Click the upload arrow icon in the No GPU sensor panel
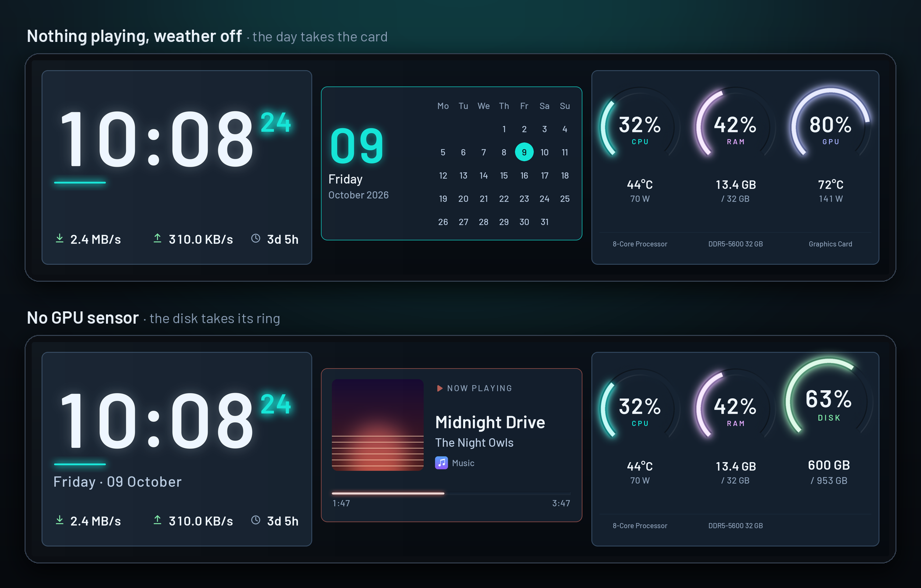Viewport: 921px width, 588px height. [158, 520]
